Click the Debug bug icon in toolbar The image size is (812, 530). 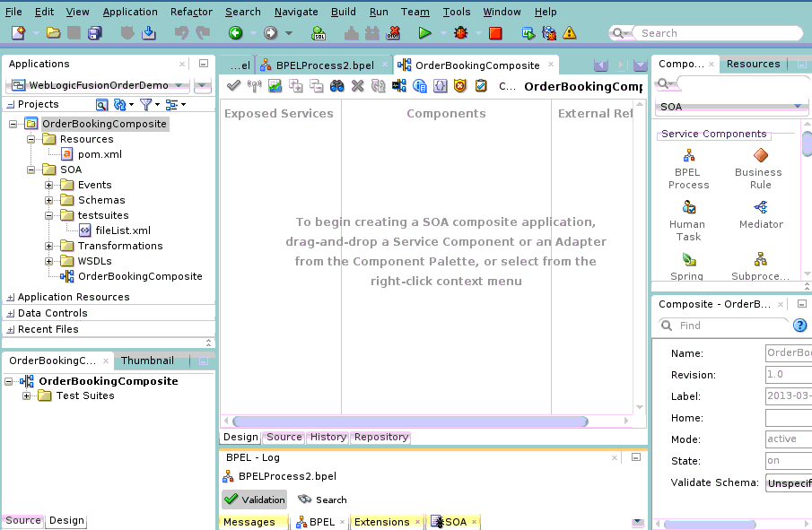coord(460,33)
